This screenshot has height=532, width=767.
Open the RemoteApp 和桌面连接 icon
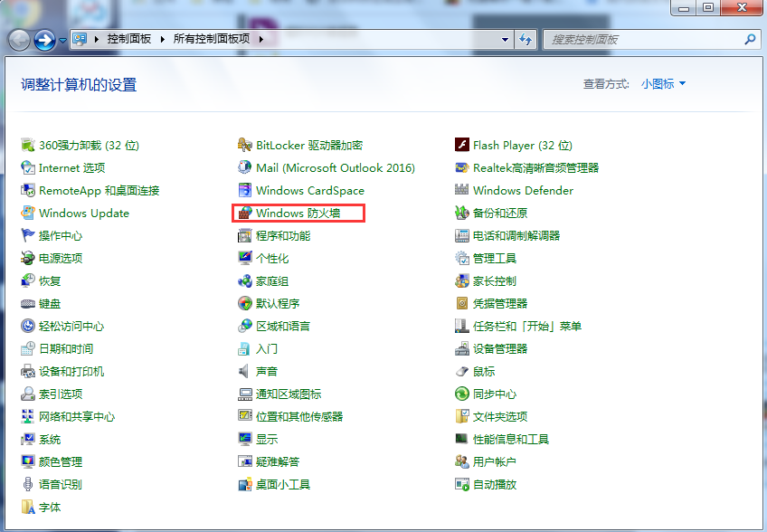point(28,190)
